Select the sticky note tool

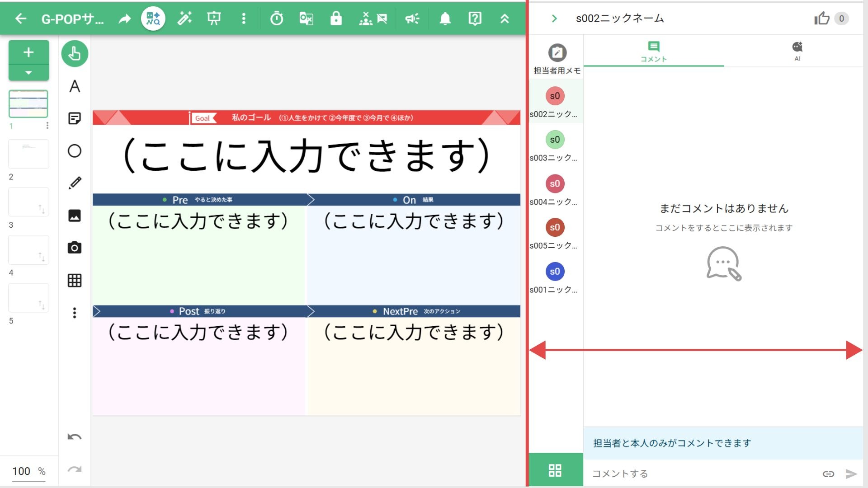tap(75, 118)
